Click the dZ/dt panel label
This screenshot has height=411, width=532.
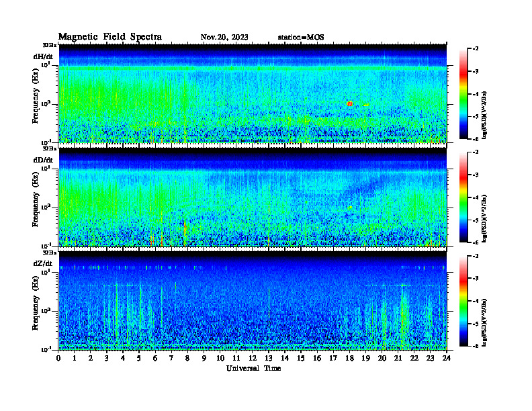click(43, 263)
